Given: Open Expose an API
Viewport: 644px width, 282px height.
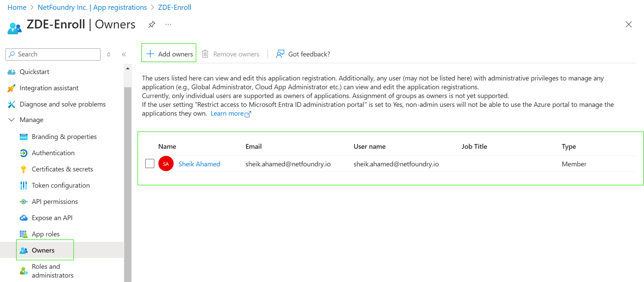Looking at the screenshot, I should [52, 218].
